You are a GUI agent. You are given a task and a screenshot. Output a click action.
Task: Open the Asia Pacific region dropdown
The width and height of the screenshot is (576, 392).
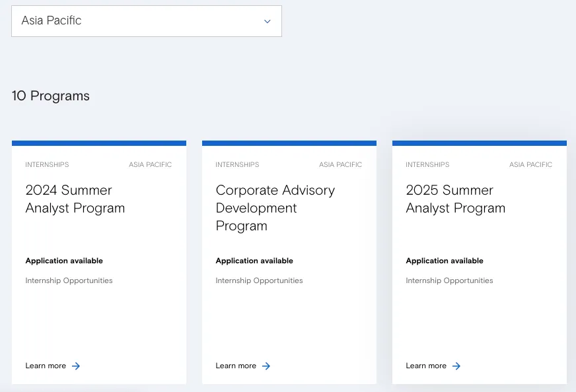147,21
